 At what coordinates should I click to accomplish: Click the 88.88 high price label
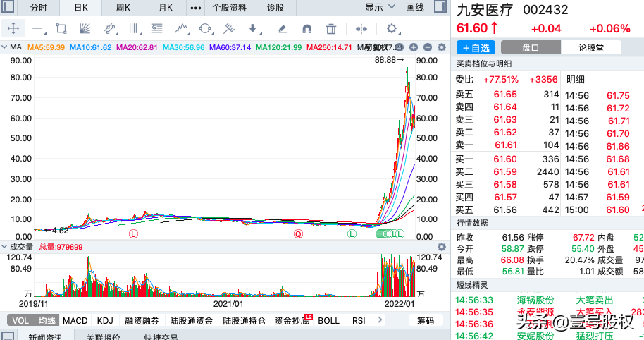click(390, 60)
